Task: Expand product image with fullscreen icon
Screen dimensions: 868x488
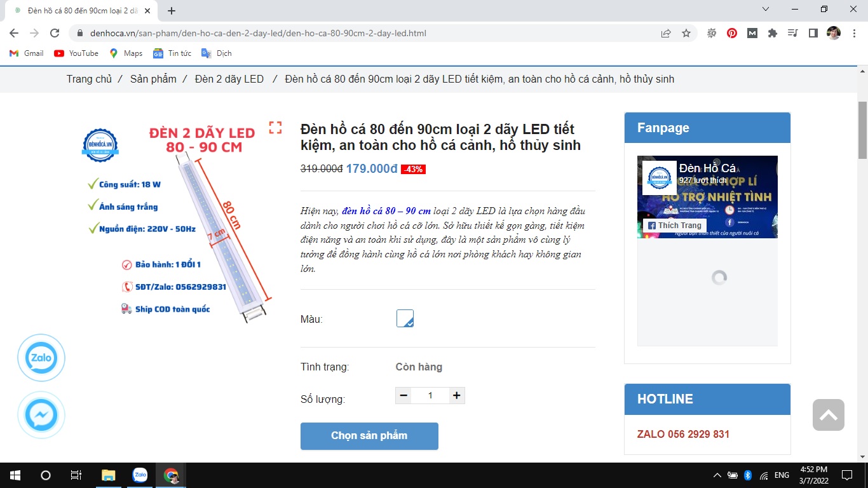Action: pyautogui.click(x=275, y=128)
